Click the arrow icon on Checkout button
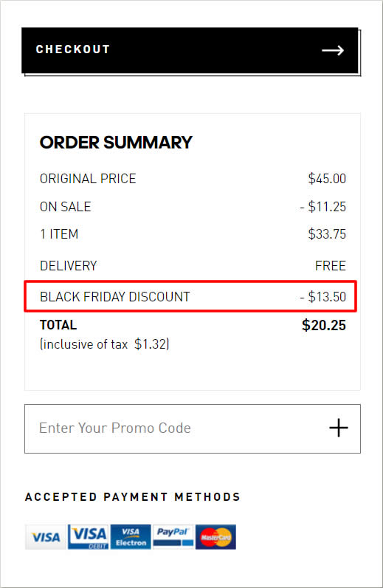Screen dimensions: 383x588 tap(333, 50)
